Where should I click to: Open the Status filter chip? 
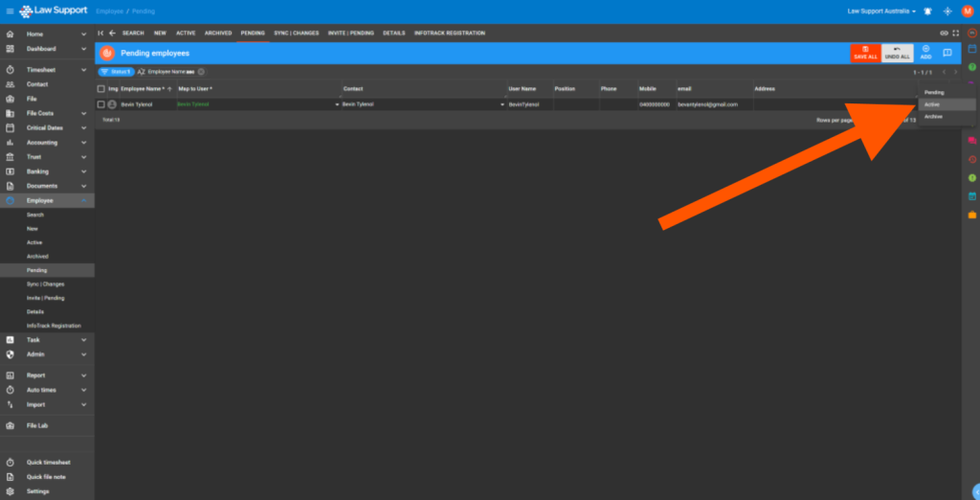click(116, 72)
